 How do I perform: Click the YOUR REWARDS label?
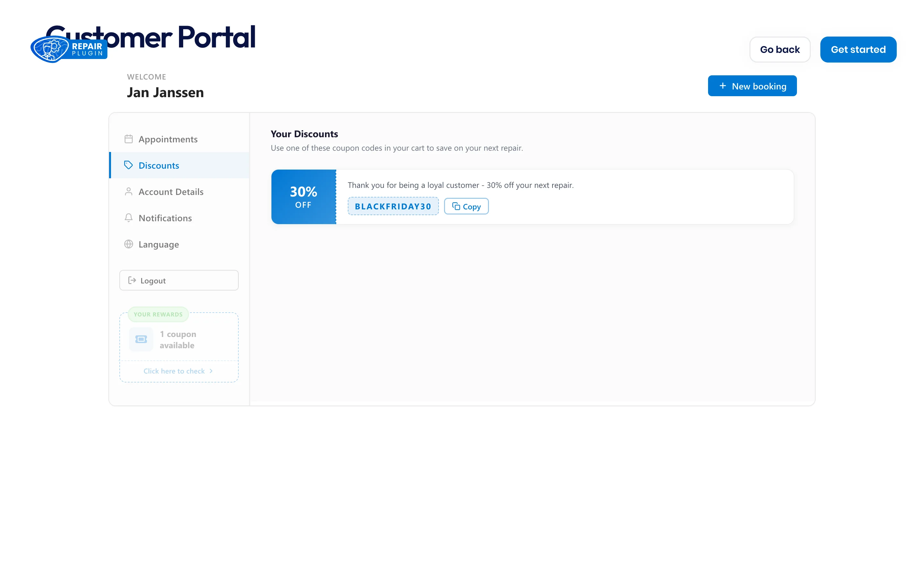(158, 315)
